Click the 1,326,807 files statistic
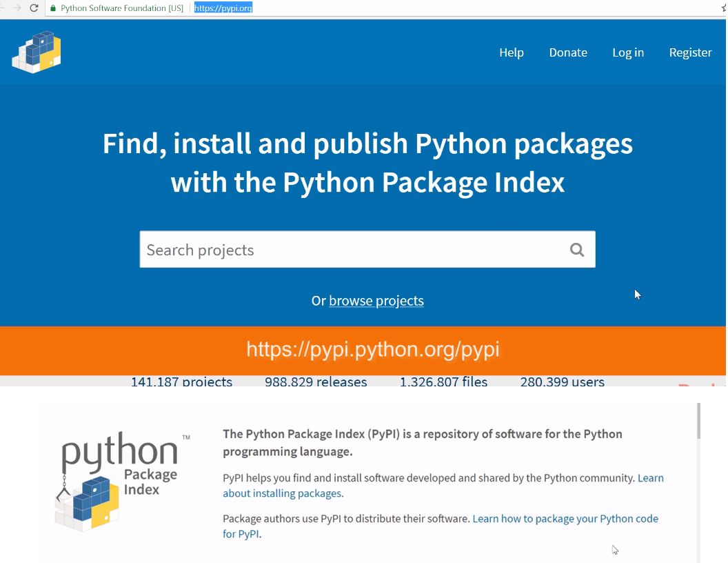Screen dimensions: 728x563 pyautogui.click(x=443, y=382)
